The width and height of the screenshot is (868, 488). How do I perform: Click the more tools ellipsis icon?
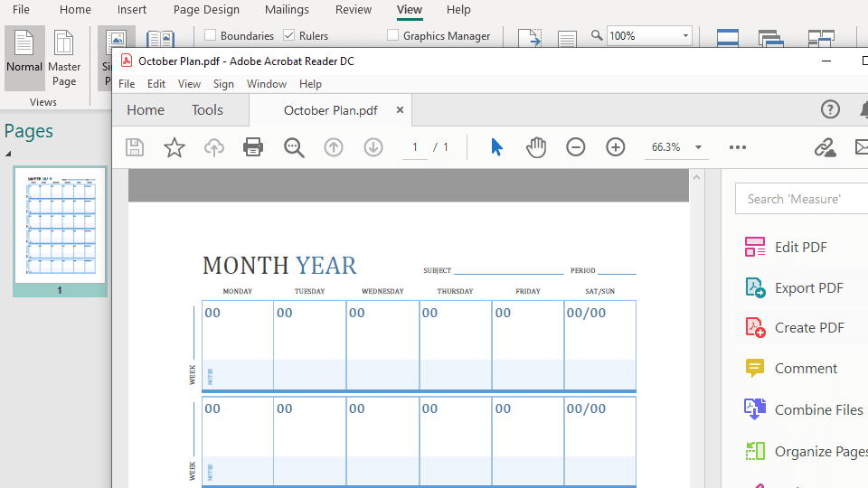pos(738,147)
